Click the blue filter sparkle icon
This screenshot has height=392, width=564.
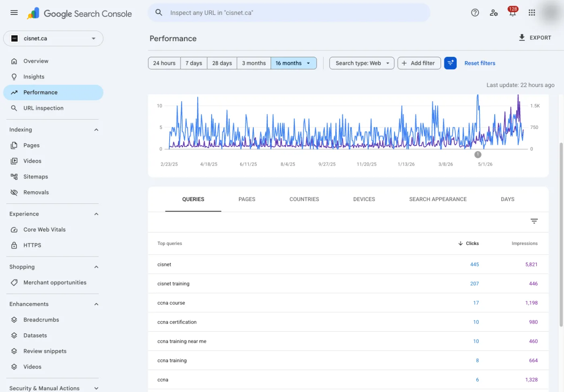(450, 63)
